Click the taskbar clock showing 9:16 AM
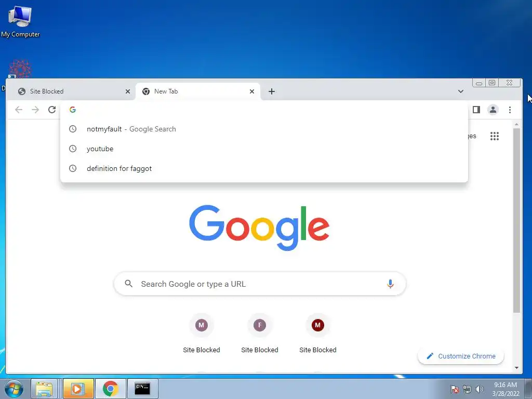 [506, 389]
